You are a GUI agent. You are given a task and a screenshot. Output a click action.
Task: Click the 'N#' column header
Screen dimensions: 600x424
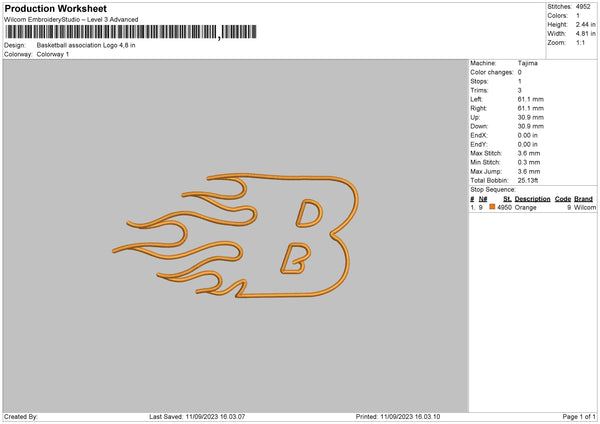[483, 199]
